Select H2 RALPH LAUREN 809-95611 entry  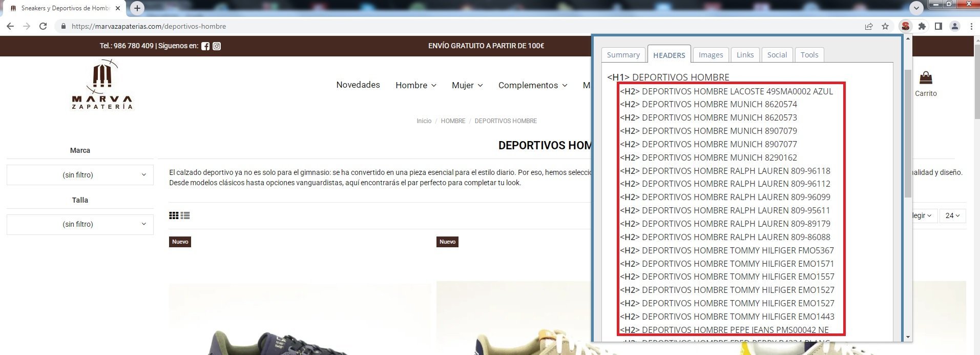tap(725, 210)
